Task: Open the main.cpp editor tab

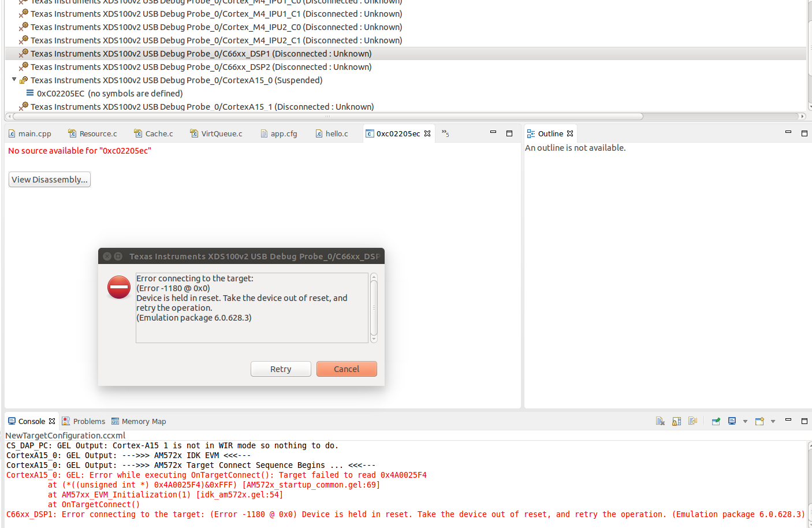Action: [x=30, y=133]
